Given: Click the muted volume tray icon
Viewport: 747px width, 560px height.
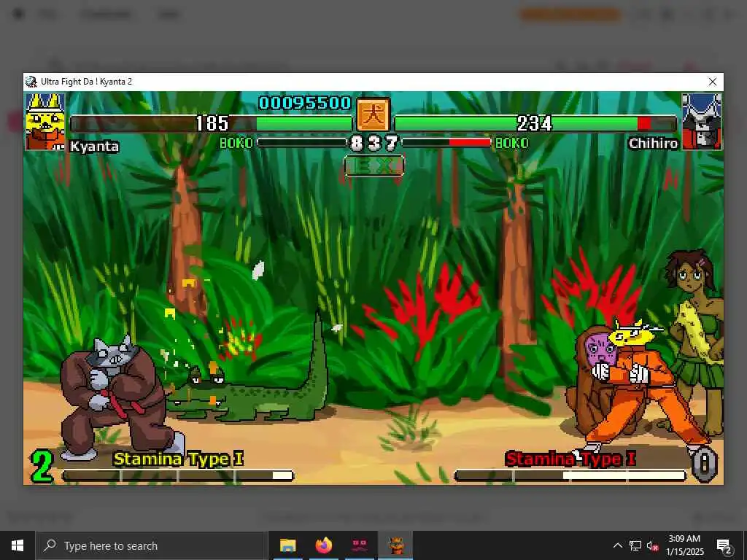Looking at the screenshot, I should pos(653,545).
